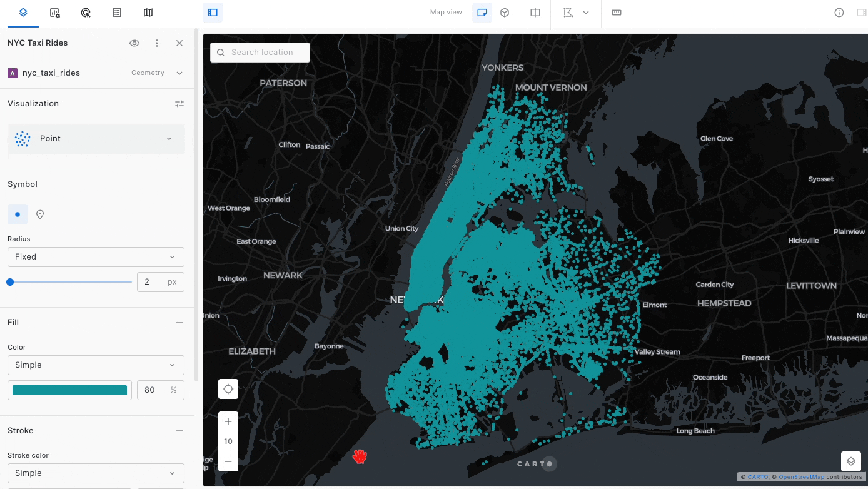The width and height of the screenshot is (868, 489).
Task: Click the teal fill color swatch
Action: point(69,390)
